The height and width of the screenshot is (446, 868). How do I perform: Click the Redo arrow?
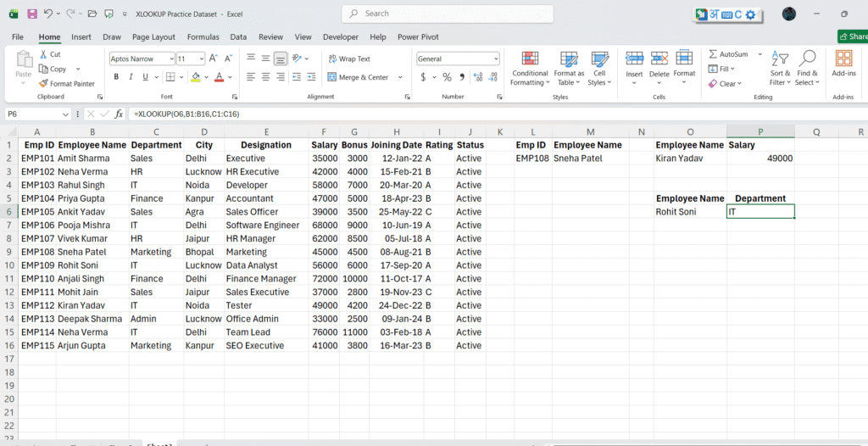(x=70, y=14)
